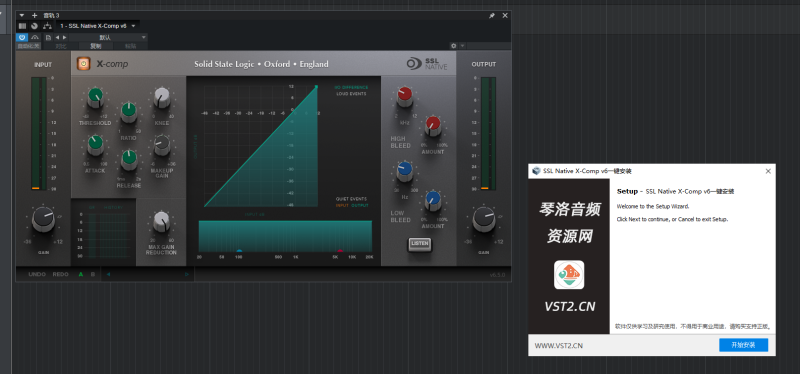The image size is (800, 374).
Task: Click the GR label above reduction meter
Action: click(x=92, y=208)
